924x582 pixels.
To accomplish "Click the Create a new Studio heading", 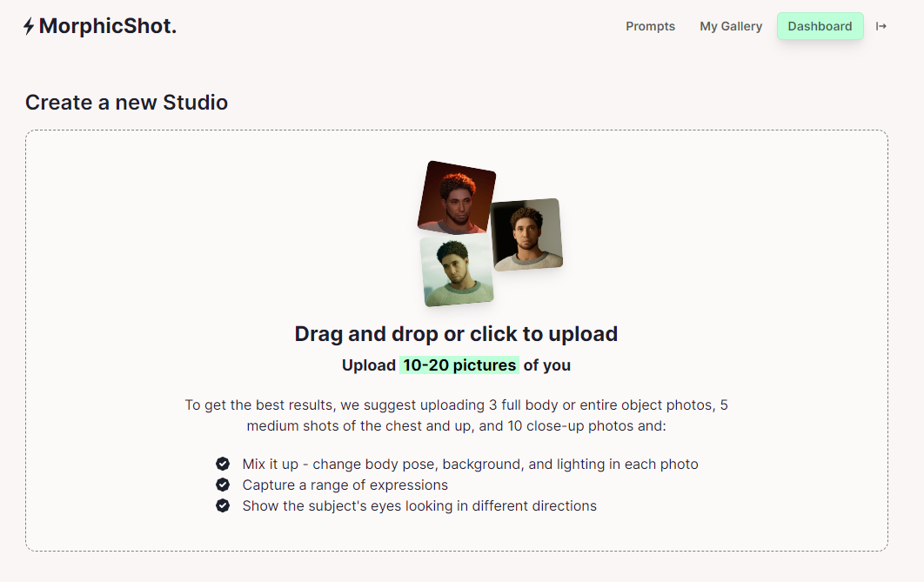I will [126, 103].
